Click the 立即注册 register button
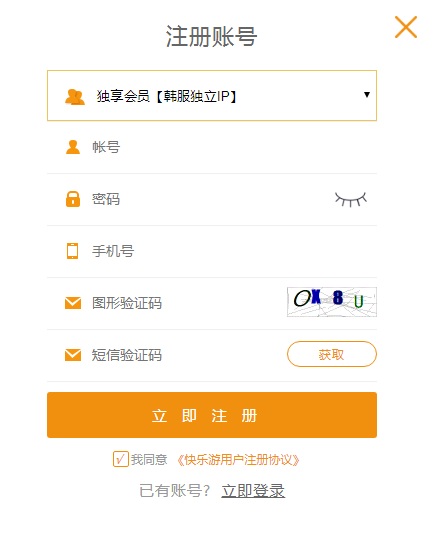The width and height of the screenshot is (433, 549). (x=212, y=415)
